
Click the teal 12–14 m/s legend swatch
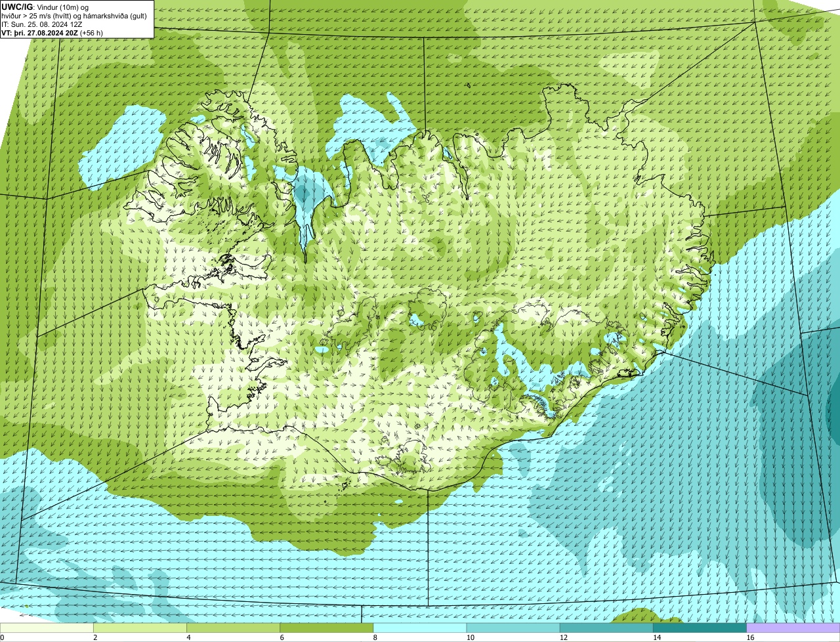click(x=606, y=628)
